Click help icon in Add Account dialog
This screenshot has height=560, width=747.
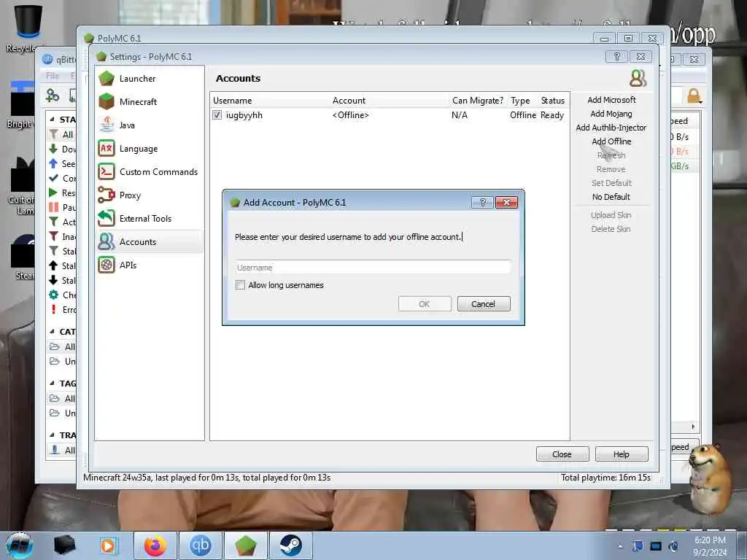tap(482, 203)
